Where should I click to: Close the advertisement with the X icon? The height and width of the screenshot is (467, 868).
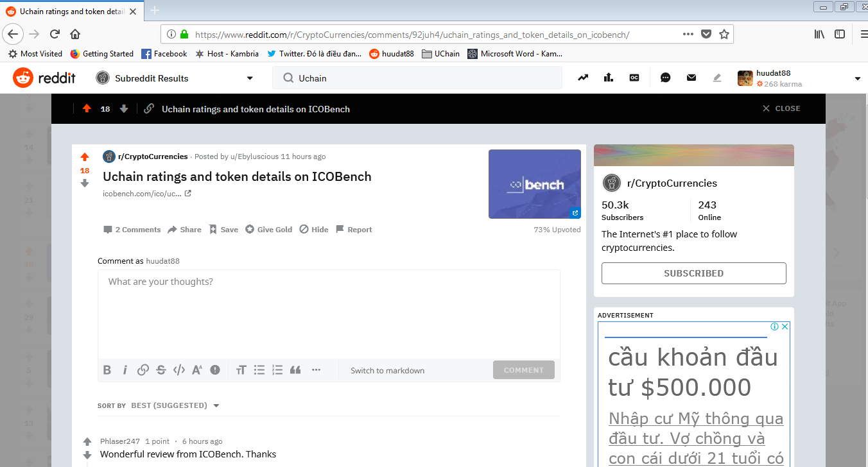(785, 327)
